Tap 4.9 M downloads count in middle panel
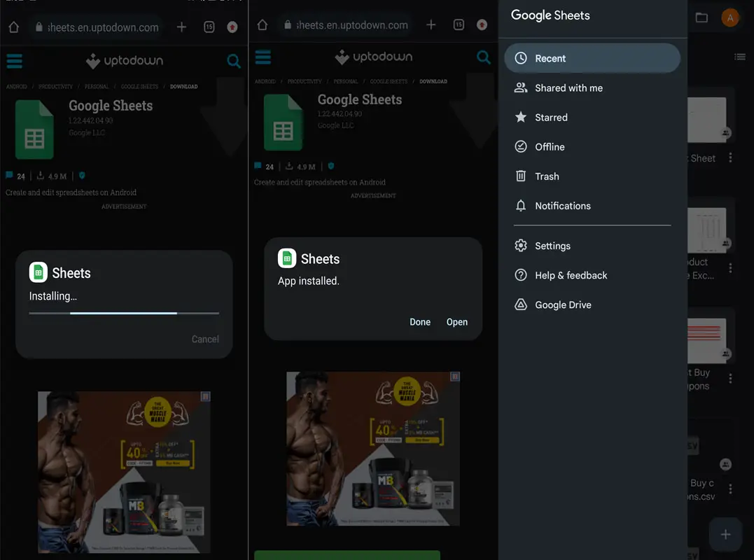Viewport: 754px width, 560px height. (x=300, y=167)
